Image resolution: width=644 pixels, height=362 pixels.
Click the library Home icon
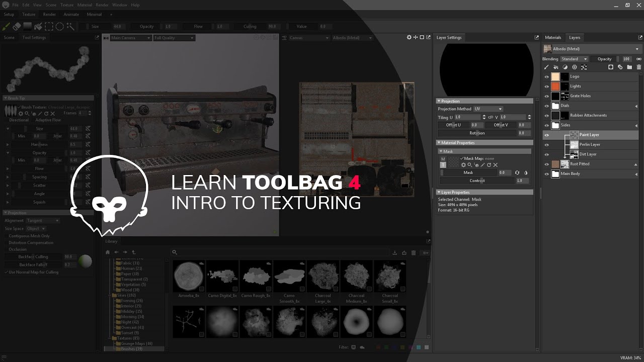point(108,252)
